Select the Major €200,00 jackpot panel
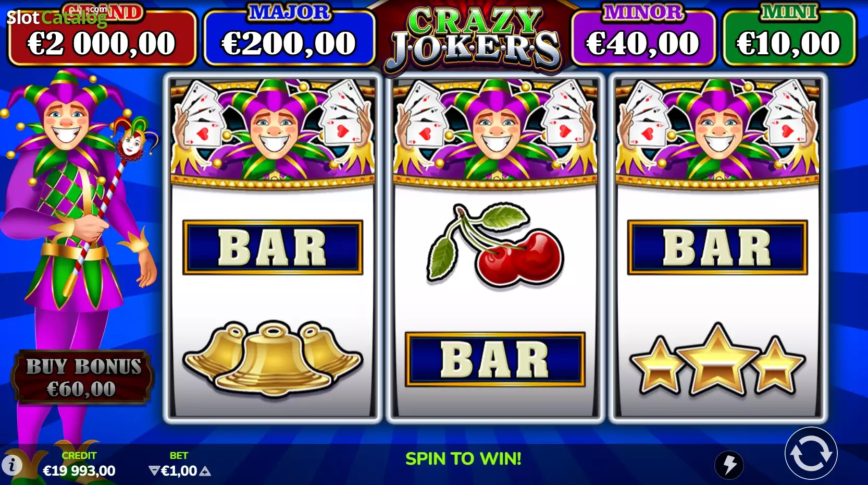868x485 pixels. [x=289, y=37]
